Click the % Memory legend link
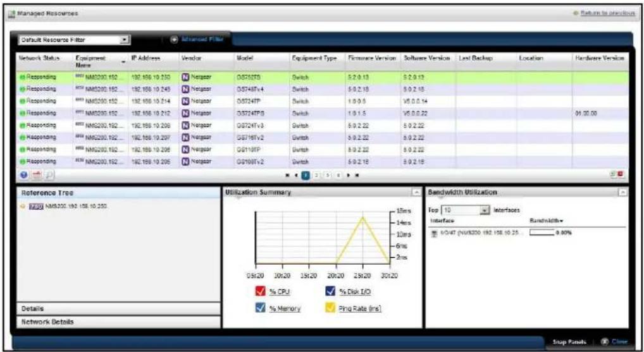This screenshot has width=644, height=352. [285, 308]
